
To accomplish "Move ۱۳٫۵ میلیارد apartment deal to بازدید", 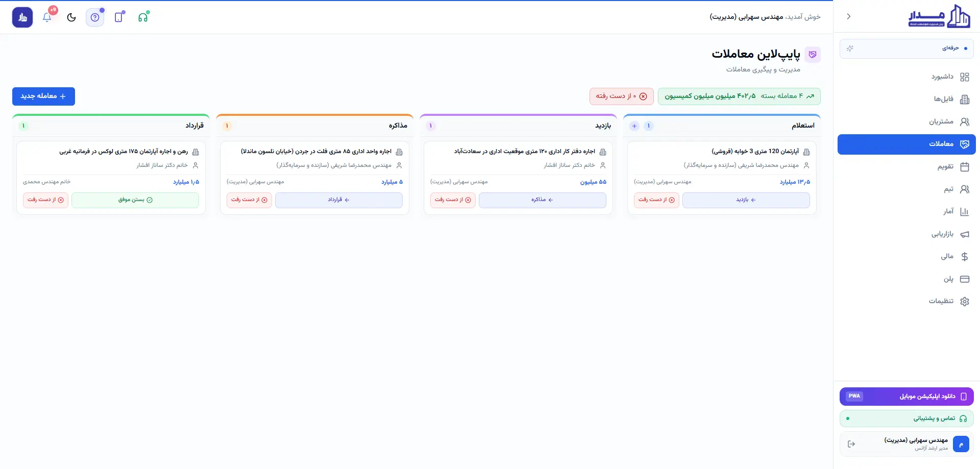I will pyautogui.click(x=746, y=200).
